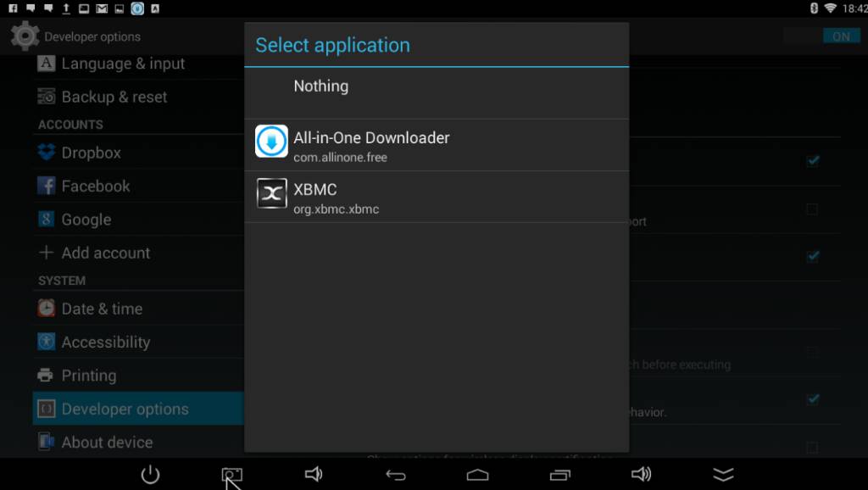Screen dimensions: 868x490
Task: Select XBMC app icon in list
Action: [x=271, y=194]
